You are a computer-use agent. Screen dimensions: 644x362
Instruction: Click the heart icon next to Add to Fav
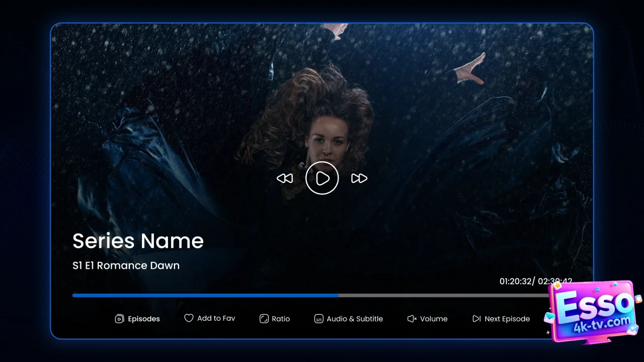click(189, 318)
